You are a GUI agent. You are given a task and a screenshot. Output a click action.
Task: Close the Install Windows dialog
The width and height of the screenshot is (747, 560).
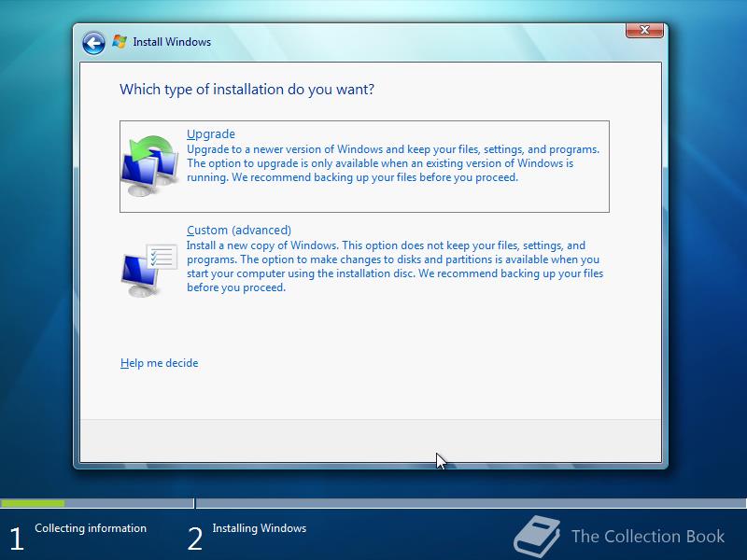coord(644,30)
